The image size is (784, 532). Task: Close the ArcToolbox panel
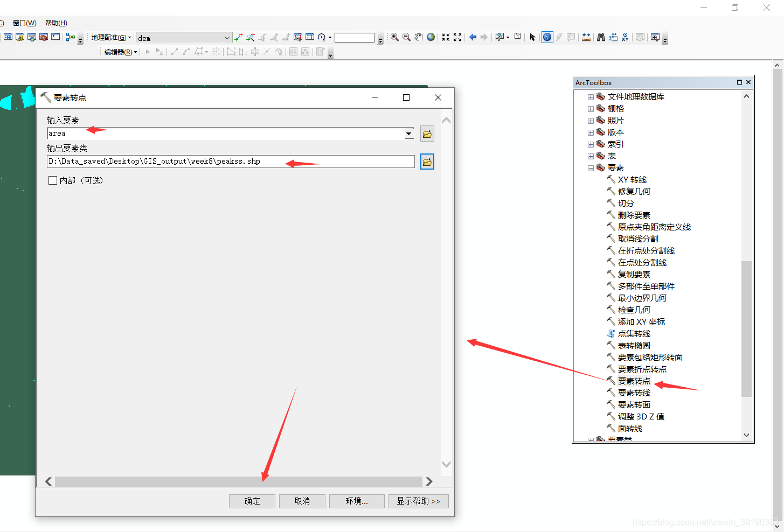tap(748, 82)
